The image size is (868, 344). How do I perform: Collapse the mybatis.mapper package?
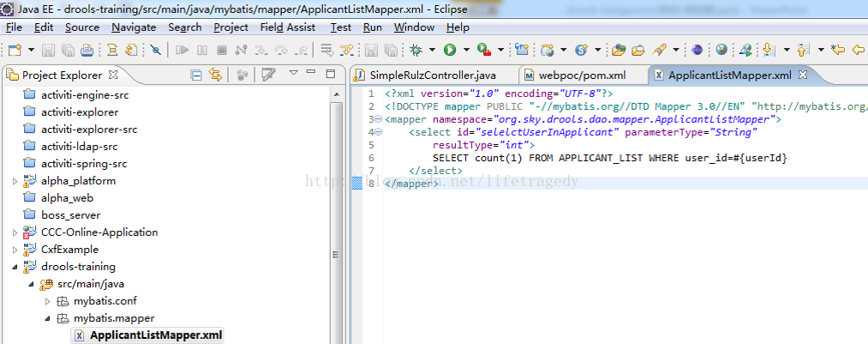coord(47,318)
